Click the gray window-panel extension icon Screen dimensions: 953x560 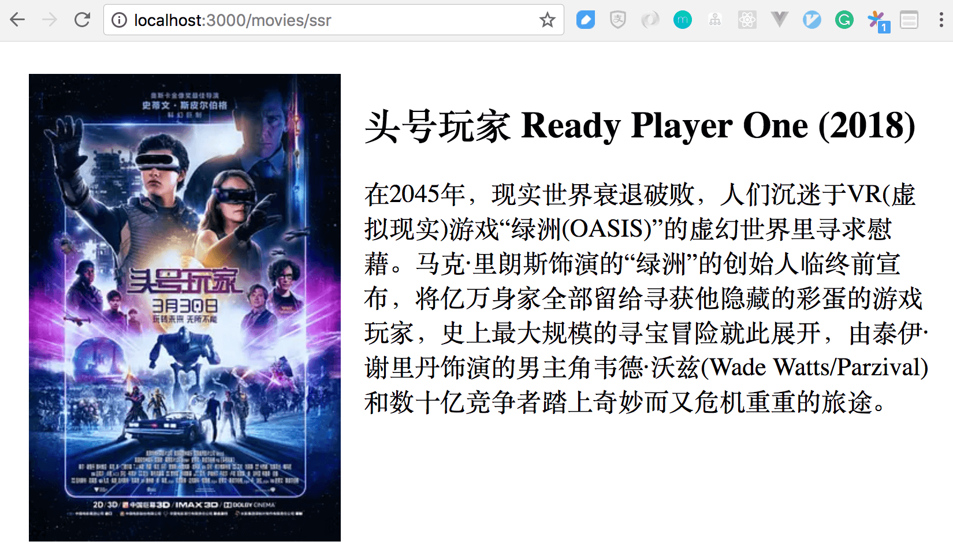909,20
